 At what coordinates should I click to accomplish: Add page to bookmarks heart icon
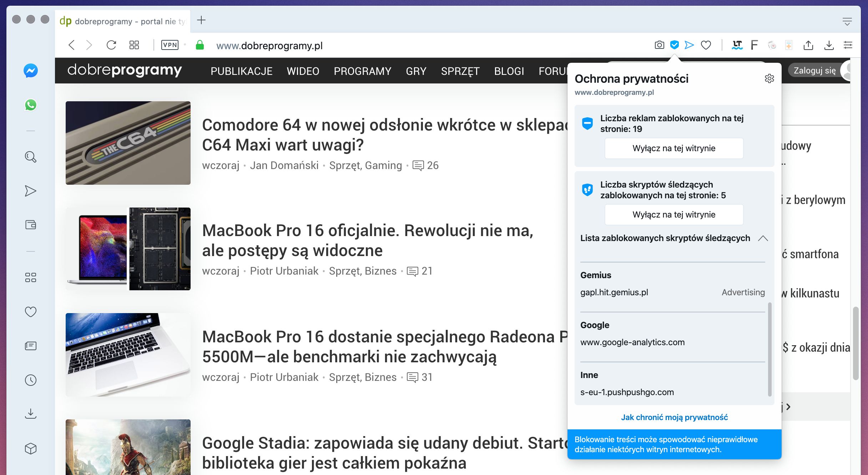pyautogui.click(x=706, y=45)
